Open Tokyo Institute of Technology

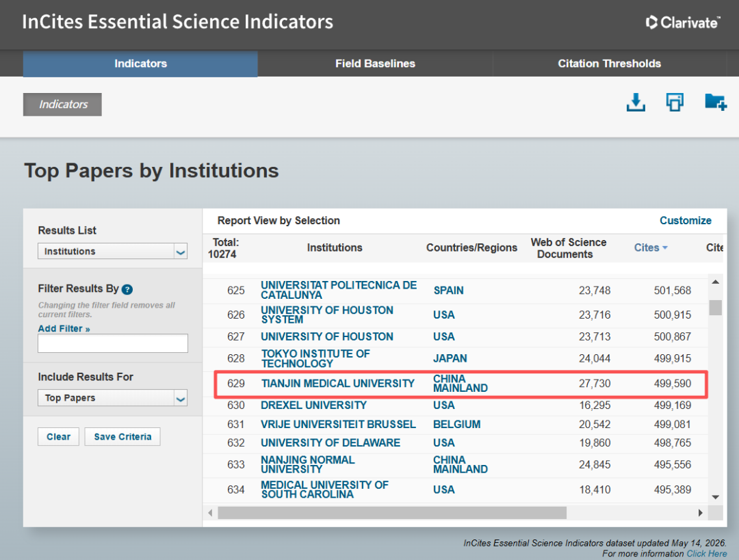pos(315,358)
